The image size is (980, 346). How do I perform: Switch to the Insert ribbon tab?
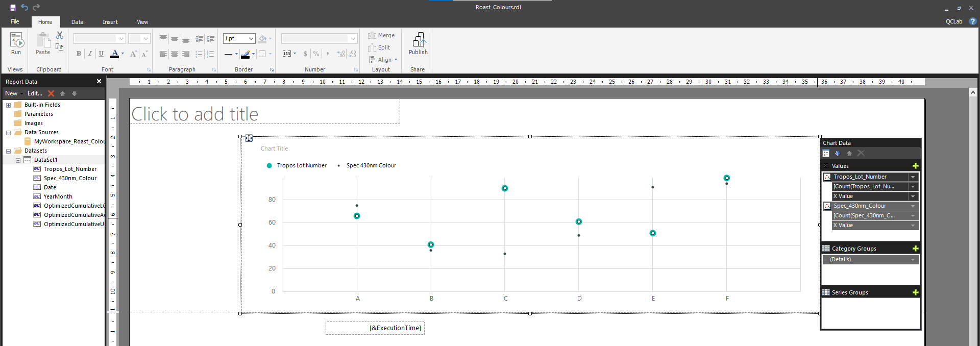pyautogui.click(x=110, y=22)
